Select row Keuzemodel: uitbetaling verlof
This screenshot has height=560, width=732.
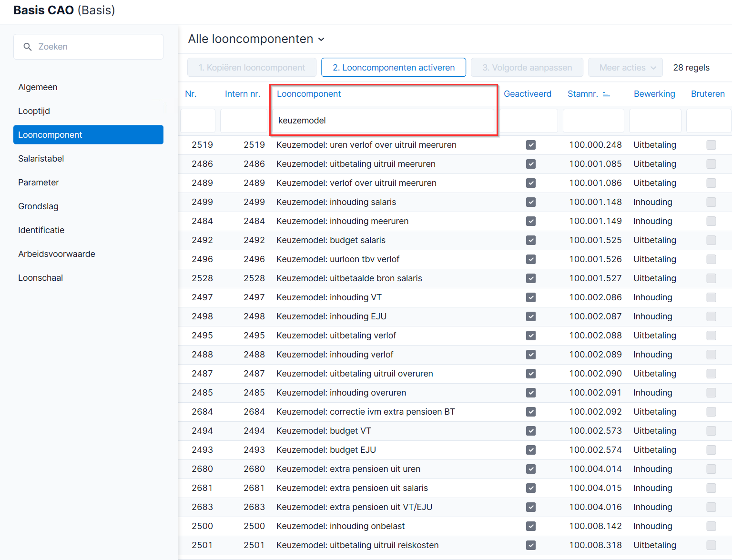(455, 336)
